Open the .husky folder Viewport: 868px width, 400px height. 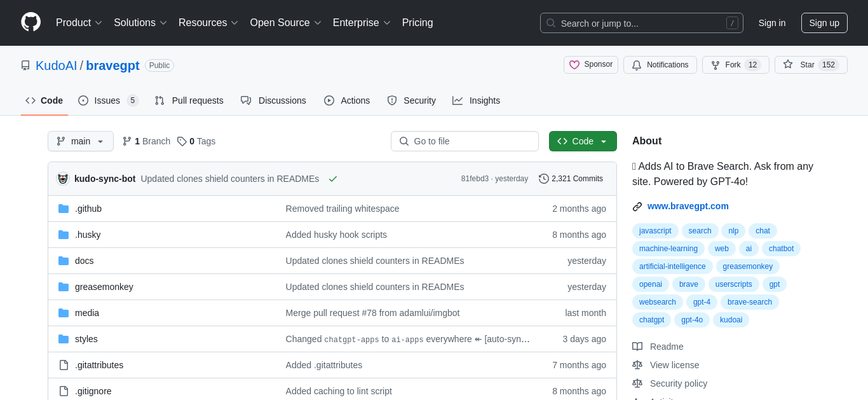pos(88,235)
